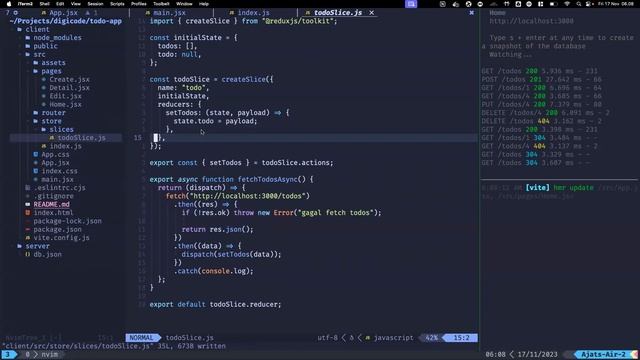Image resolution: width=640 pixels, height=360 pixels.
Task: Open .eslintrc.cjs in file tree
Action: tap(59, 188)
